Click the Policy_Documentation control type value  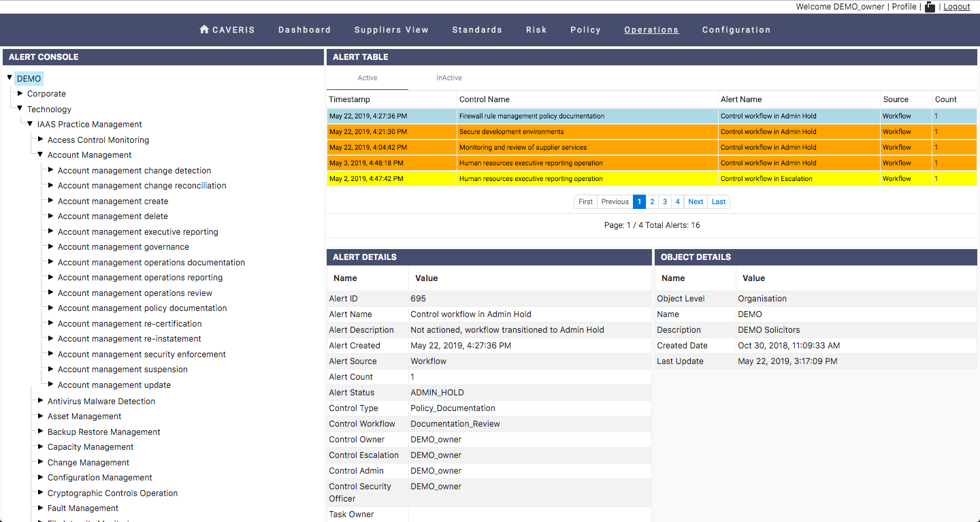[x=453, y=408]
